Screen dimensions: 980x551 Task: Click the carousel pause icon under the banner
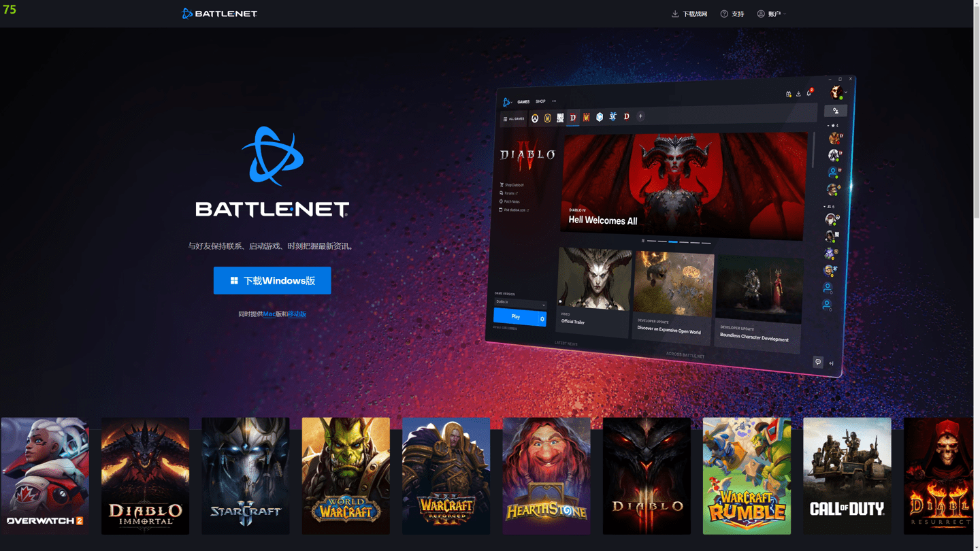[642, 240]
